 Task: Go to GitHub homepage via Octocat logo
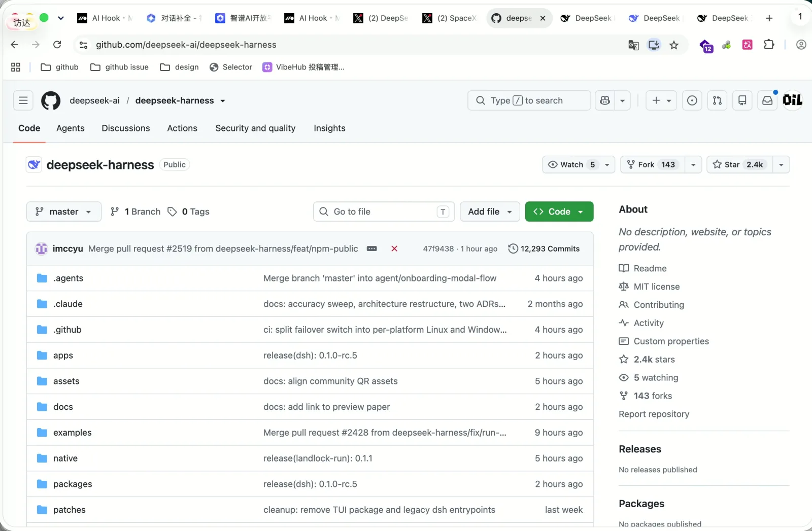[51, 100]
